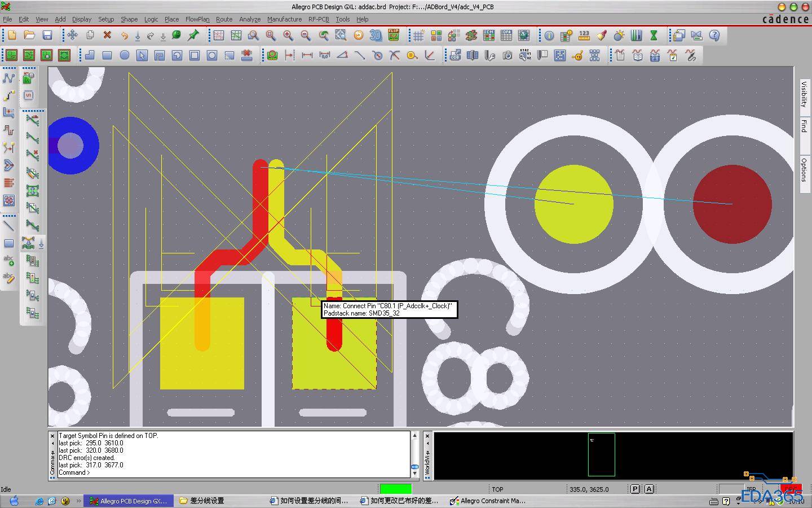
Task: Open the Manufacture menu
Action: pyautogui.click(x=284, y=19)
